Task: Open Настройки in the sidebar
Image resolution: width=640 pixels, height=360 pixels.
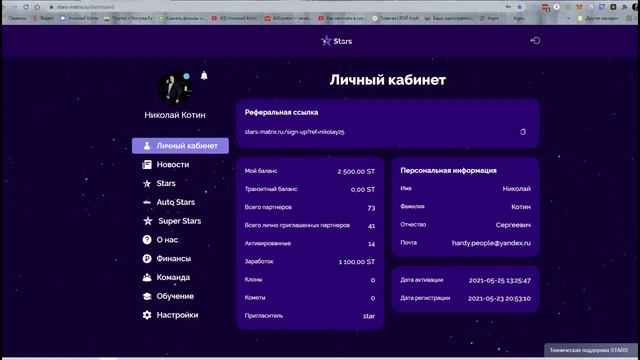Action: point(177,315)
